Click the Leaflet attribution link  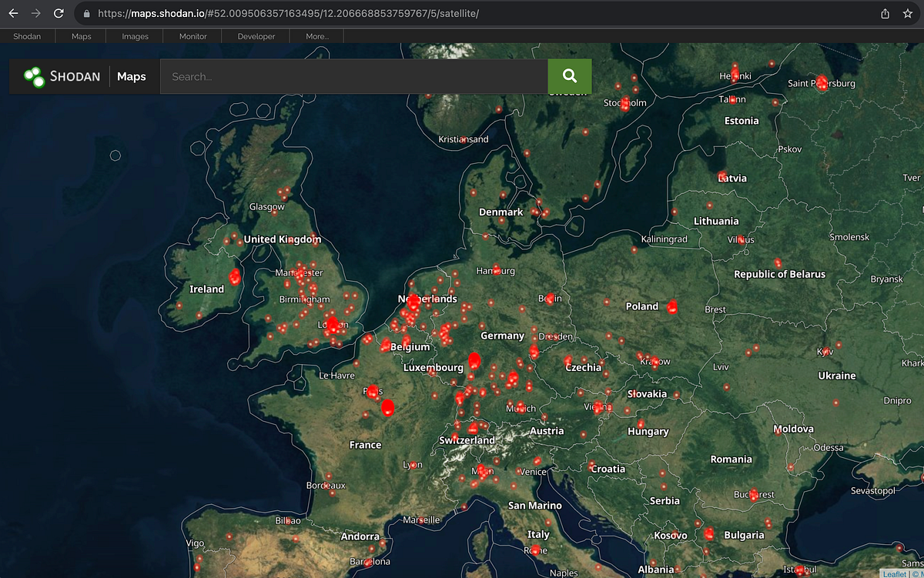(893, 573)
